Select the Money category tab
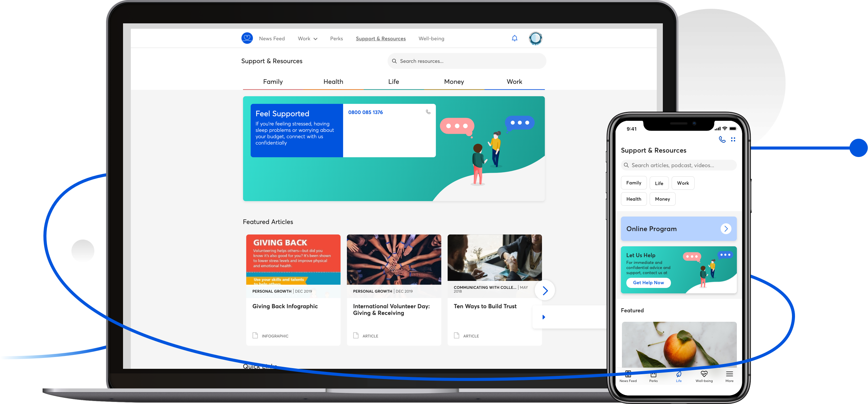The image size is (868, 404). tap(454, 82)
